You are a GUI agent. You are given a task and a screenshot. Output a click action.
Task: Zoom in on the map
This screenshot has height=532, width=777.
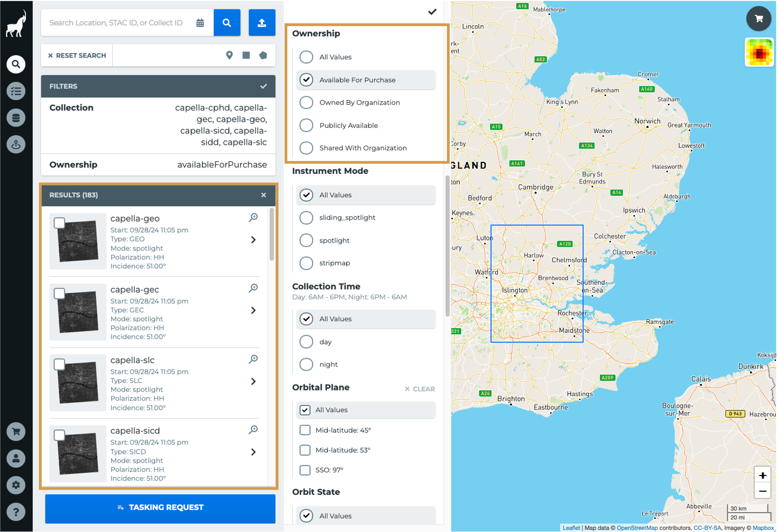click(763, 475)
